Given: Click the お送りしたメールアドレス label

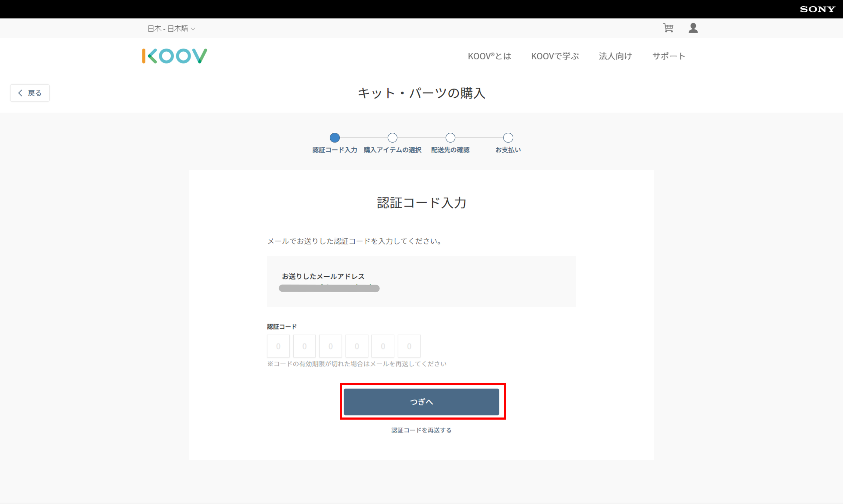Looking at the screenshot, I should (323, 276).
